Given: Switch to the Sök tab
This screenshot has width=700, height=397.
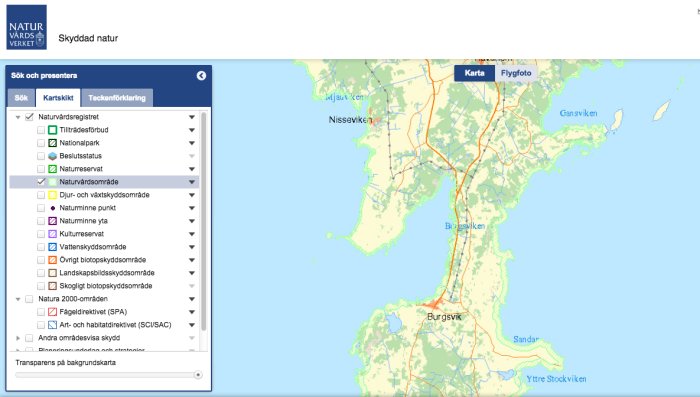Looking at the screenshot, I should [21, 98].
